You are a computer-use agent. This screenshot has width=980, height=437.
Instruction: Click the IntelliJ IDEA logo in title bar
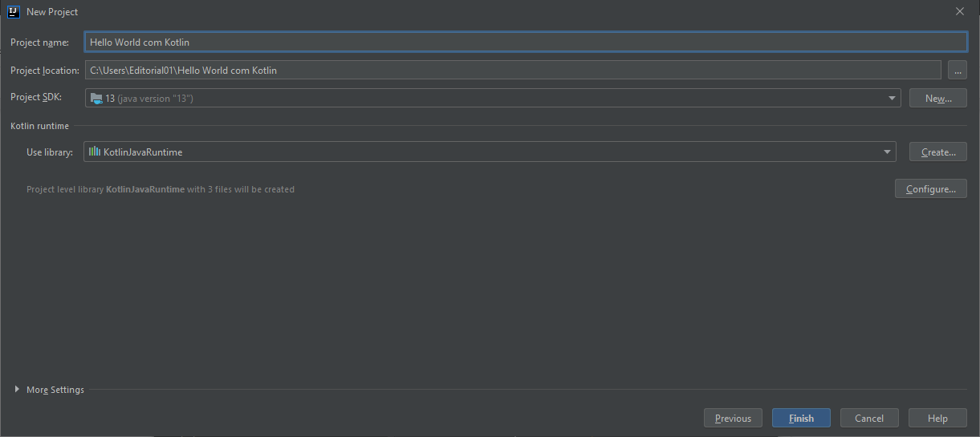[13, 12]
